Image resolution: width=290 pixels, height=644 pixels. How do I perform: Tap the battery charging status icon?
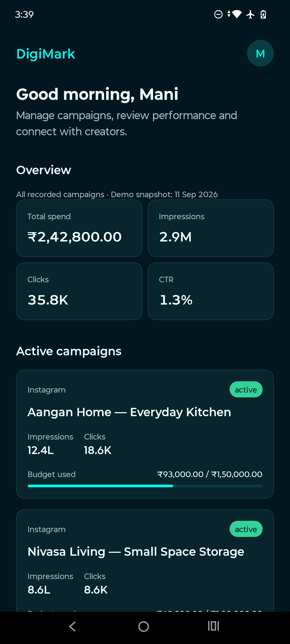click(263, 14)
